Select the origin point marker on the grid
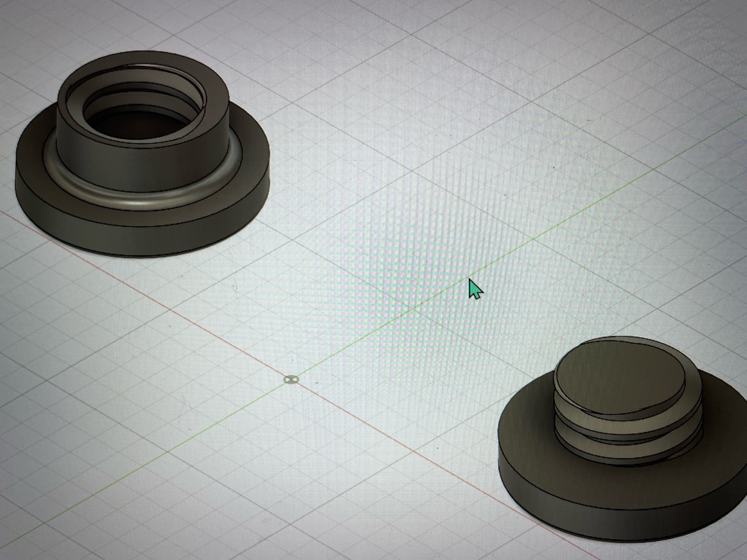 click(291, 379)
